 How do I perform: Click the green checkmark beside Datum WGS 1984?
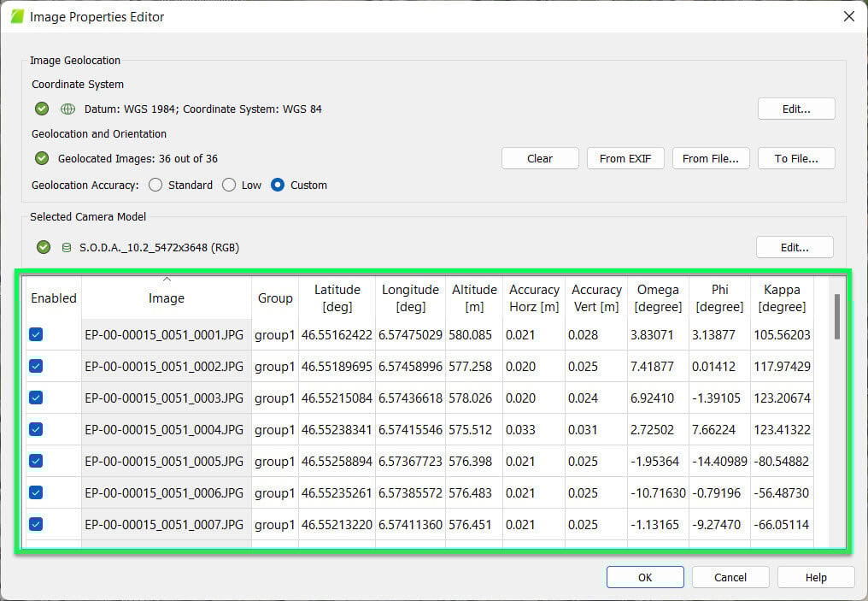point(41,109)
